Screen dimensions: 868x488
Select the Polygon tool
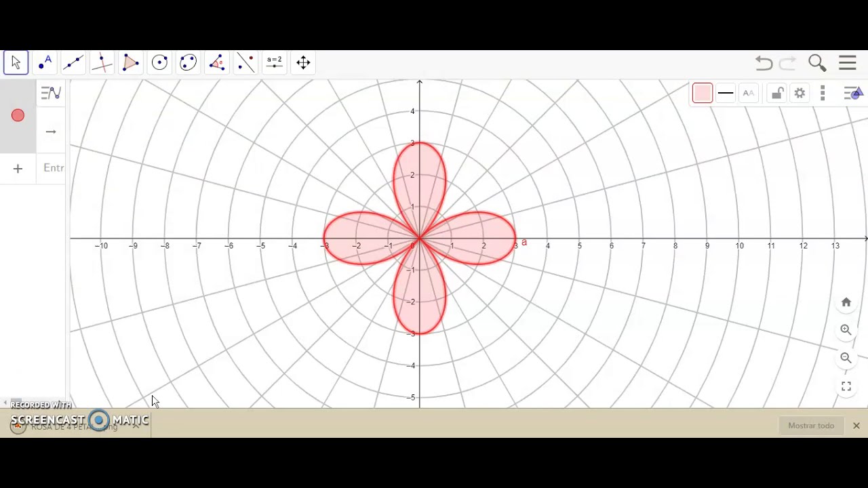point(131,62)
